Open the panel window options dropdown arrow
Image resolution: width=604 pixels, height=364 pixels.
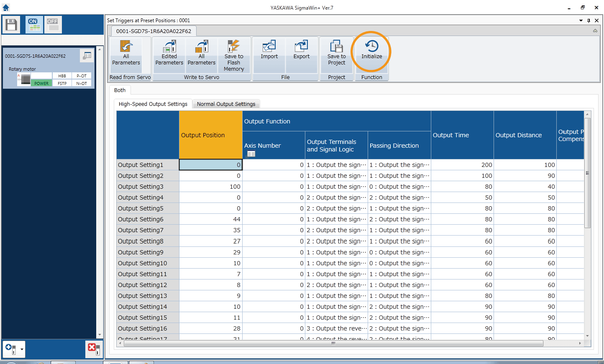[x=581, y=21]
